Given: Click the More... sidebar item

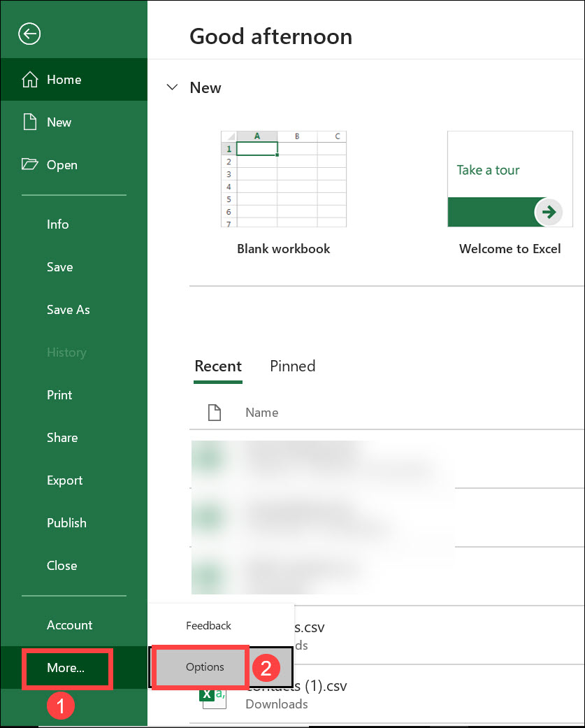Looking at the screenshot, I should 74,668.
